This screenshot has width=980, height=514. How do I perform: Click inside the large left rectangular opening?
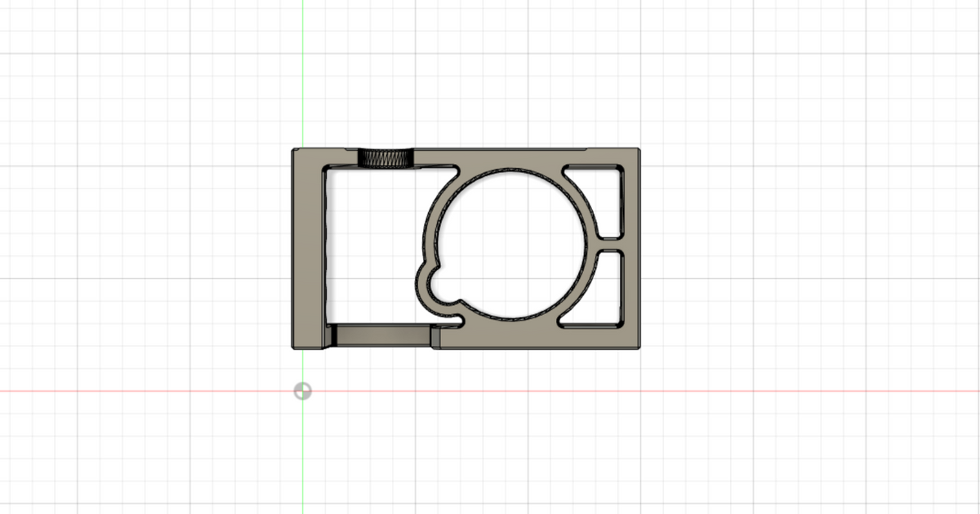pos(372,245)
